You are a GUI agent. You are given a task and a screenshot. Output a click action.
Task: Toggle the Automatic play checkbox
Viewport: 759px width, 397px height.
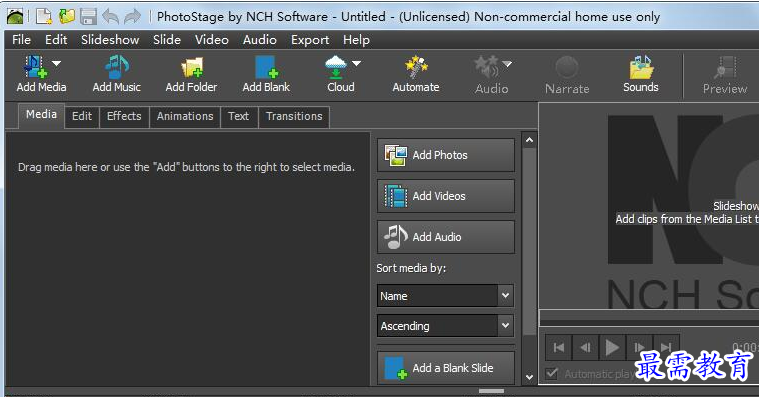551,373
